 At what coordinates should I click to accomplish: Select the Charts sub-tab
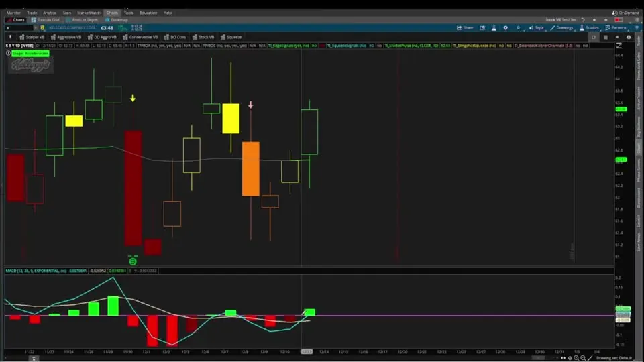pyautogui.click(x=16, y=19)
